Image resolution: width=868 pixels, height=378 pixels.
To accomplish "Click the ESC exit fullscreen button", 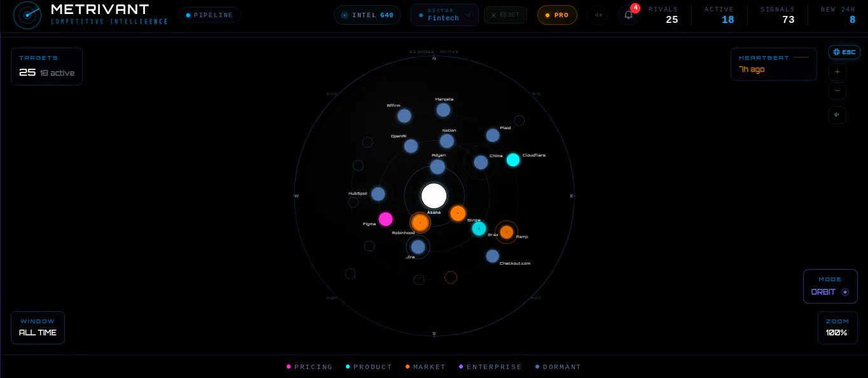I will (x=844, y=52).
